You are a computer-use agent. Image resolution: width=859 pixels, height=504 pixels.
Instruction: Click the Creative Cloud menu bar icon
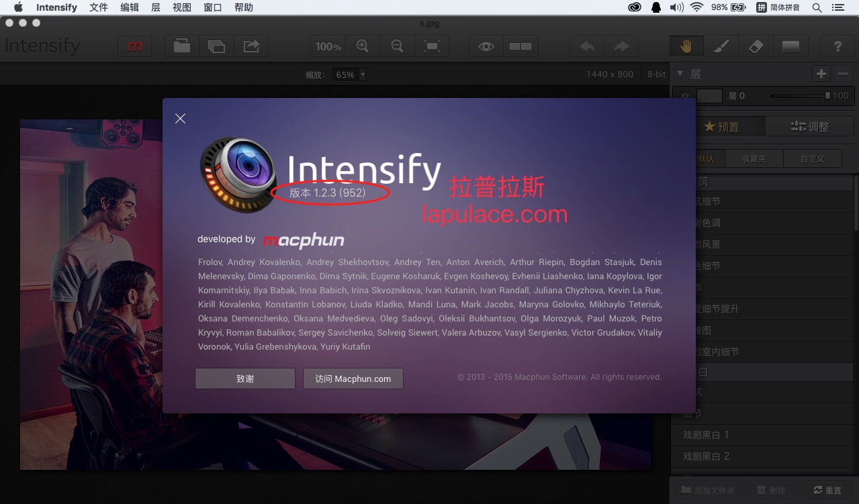pos(635,7)
